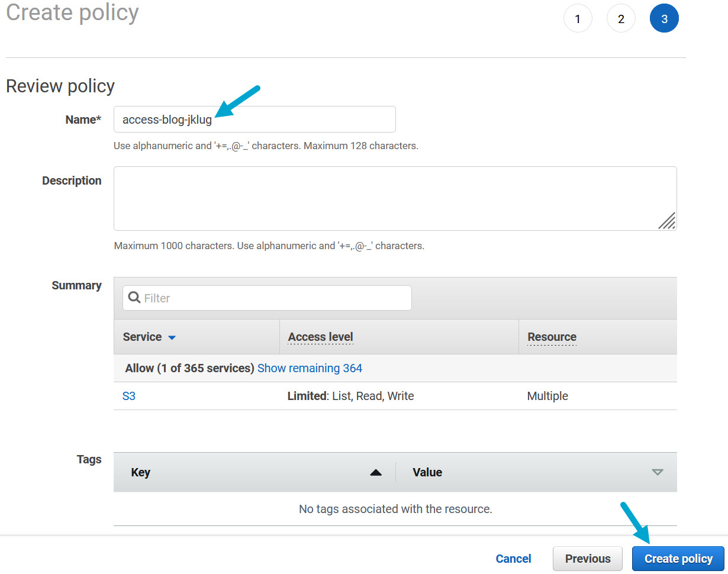Click the descending sort arrow beside Value

[x=657, y=472]
